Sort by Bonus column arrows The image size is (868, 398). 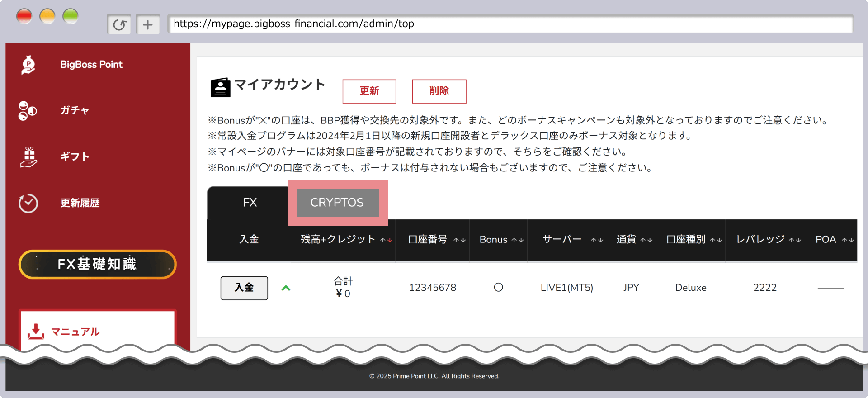coord(517,240)
